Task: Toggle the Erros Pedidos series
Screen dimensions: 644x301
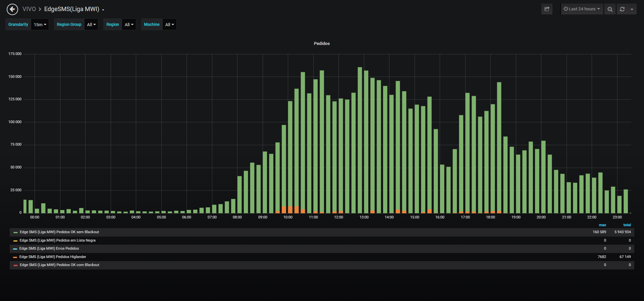Action: coord(49,249)
